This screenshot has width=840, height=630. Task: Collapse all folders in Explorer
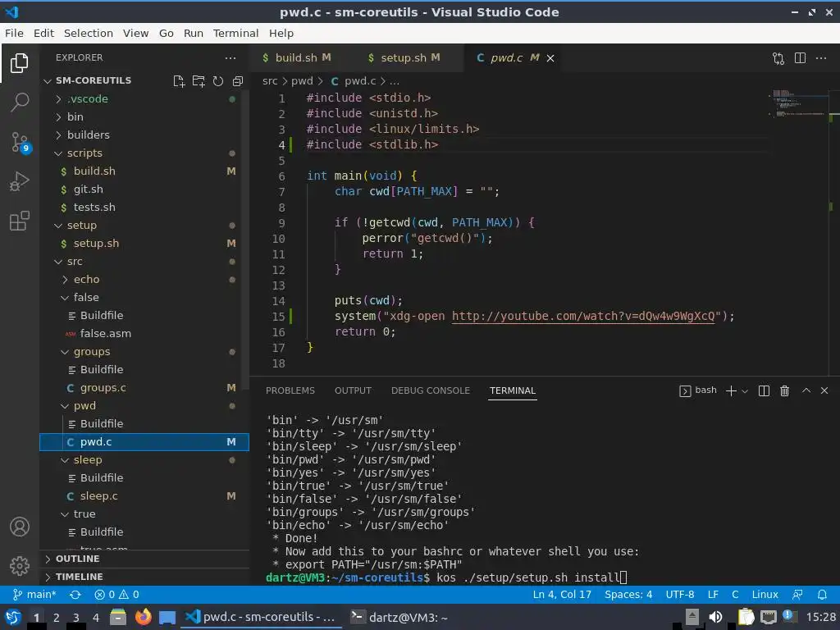coord(238,81)
